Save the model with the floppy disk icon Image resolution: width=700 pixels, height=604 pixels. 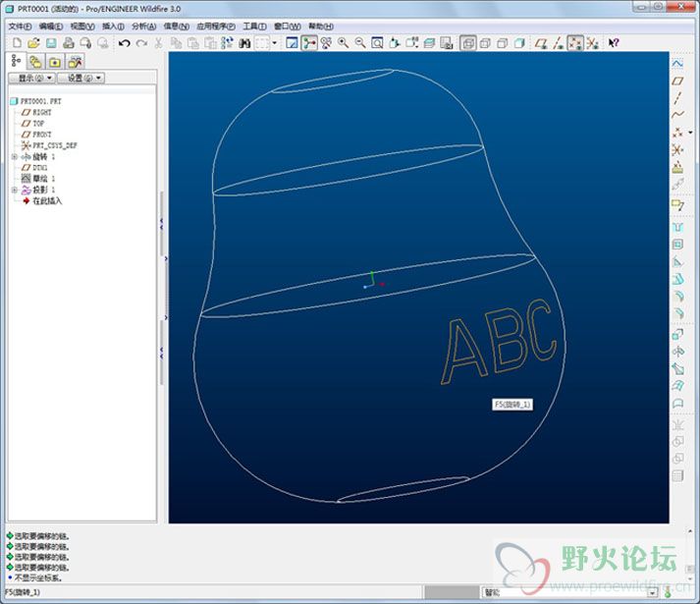tap(51, 43)
